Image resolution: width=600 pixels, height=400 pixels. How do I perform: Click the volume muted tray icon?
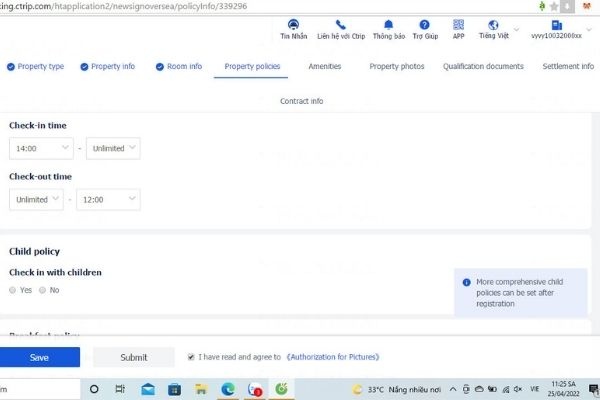tap(518, 389)
